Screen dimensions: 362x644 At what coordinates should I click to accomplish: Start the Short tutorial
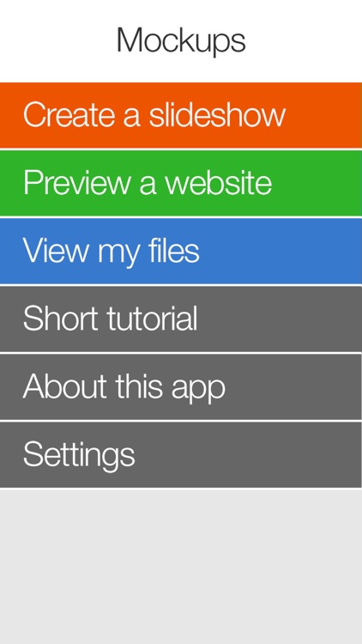click(x=181, y=319)
